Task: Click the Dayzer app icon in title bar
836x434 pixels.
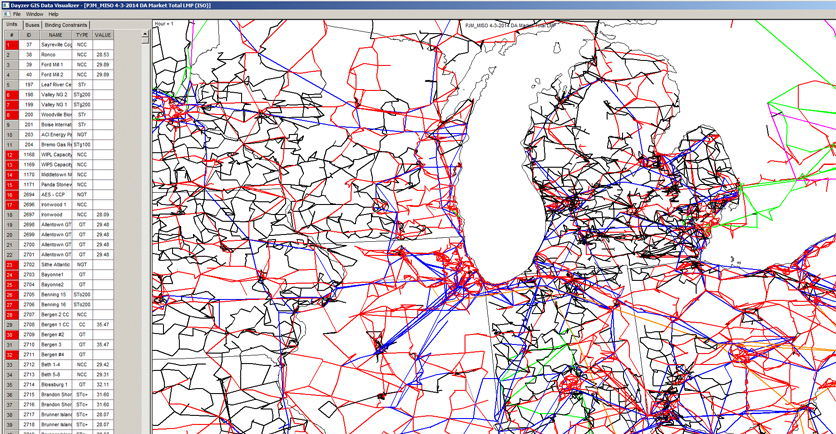Action: [5, 5]
